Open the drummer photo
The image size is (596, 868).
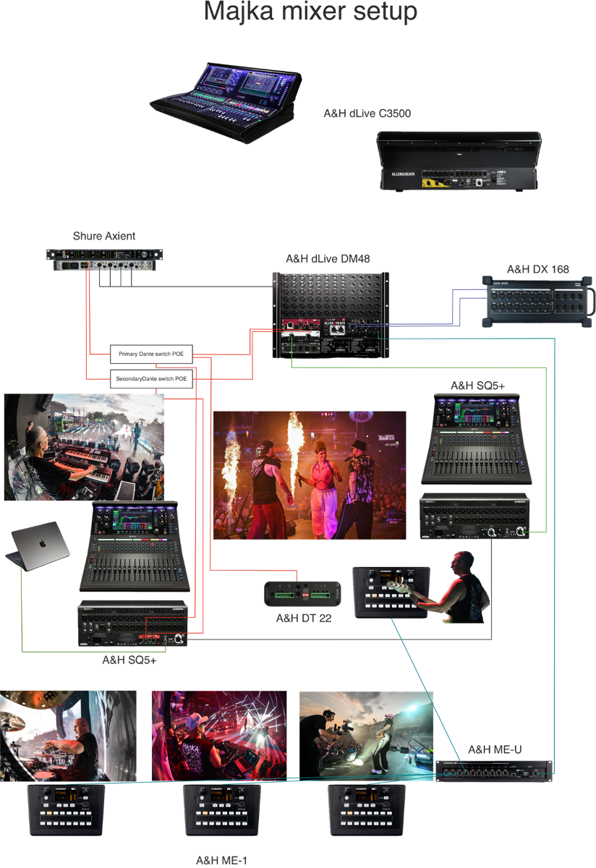point(68,736)
